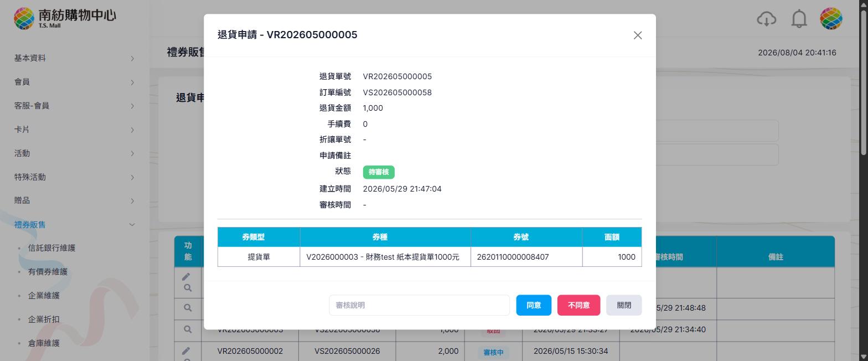This screenshot has height=361, width=868.
Task: Go to 企業維護 in sidebar
Action: pos(44,296)
